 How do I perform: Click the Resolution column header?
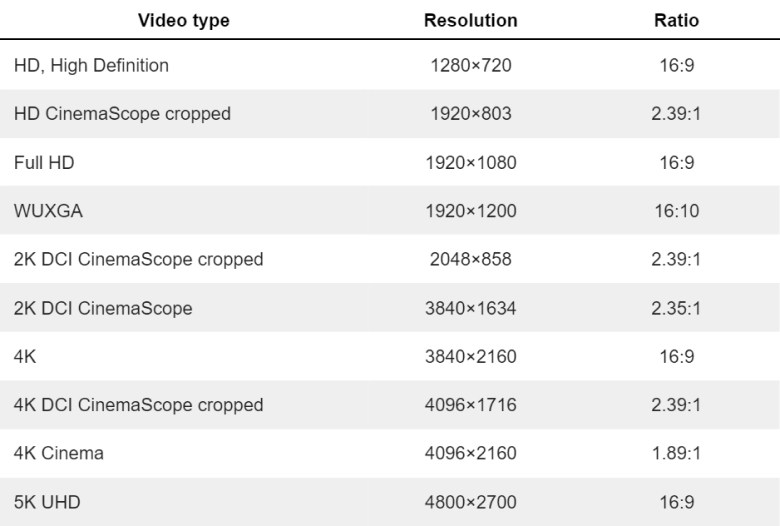click(471, 20)
